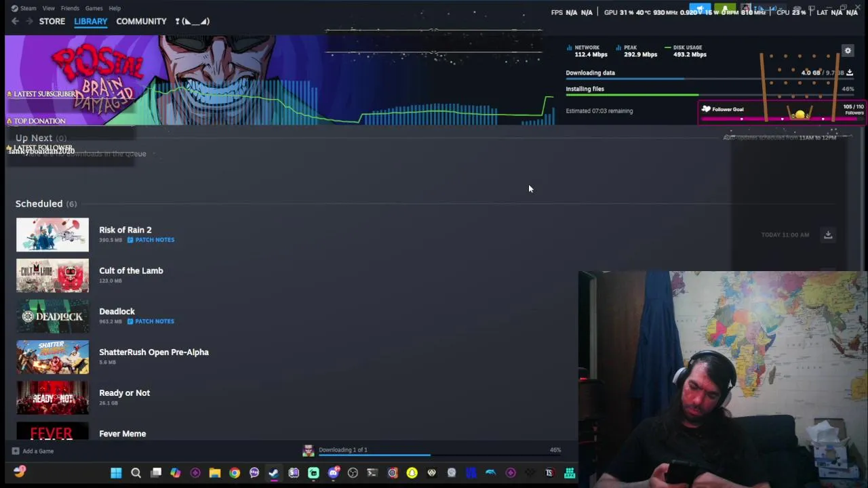Image resolution: width=868 pixels, height=488 pixels.
Task: Click the POSTAL Brain Damaged banner
Action: (279, 80)
